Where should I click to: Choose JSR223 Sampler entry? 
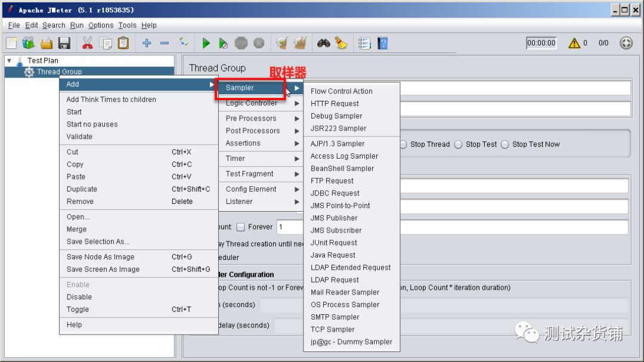pos(352,128)
